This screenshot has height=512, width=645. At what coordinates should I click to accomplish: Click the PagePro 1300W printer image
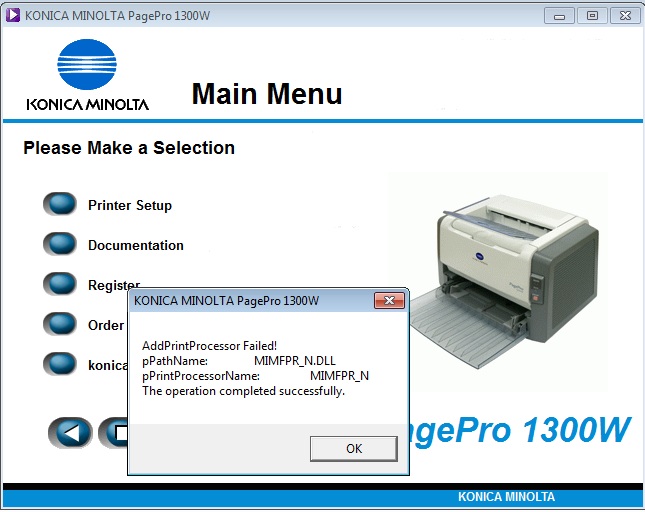click(504, 281)
